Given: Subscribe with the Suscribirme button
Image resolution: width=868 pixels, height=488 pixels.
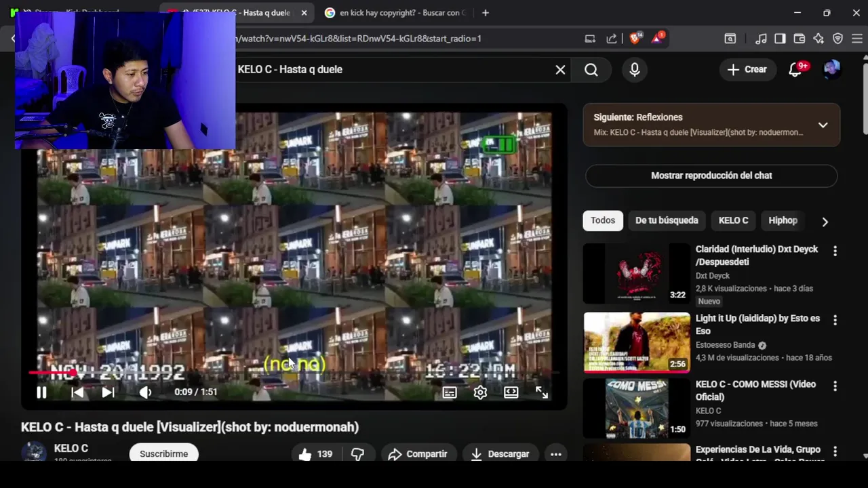Looking at the screenshot, I should coord(163,453).
